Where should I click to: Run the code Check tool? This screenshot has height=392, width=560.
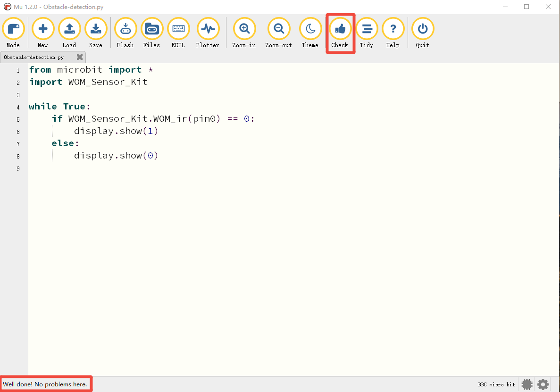[340, 29]
